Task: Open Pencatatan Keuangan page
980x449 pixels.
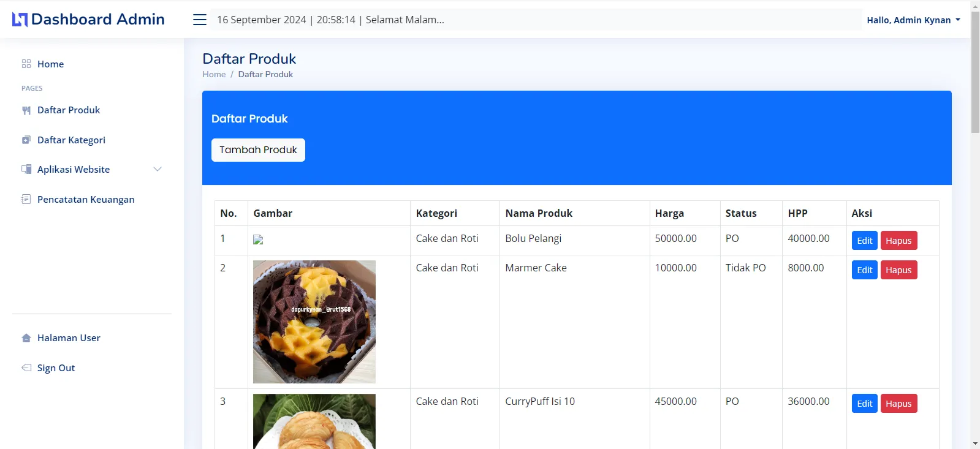Action: point(86,199)
